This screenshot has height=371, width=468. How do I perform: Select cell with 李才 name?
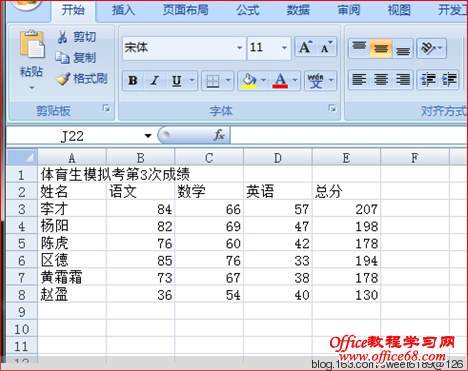pyautogui.click(x=72, y=209)
